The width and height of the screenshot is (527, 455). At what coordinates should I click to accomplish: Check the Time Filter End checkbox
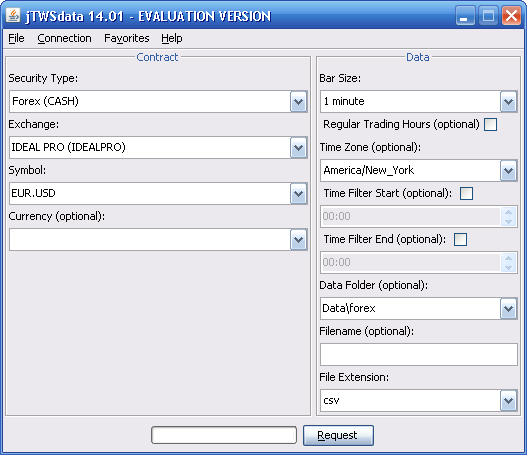460,240
